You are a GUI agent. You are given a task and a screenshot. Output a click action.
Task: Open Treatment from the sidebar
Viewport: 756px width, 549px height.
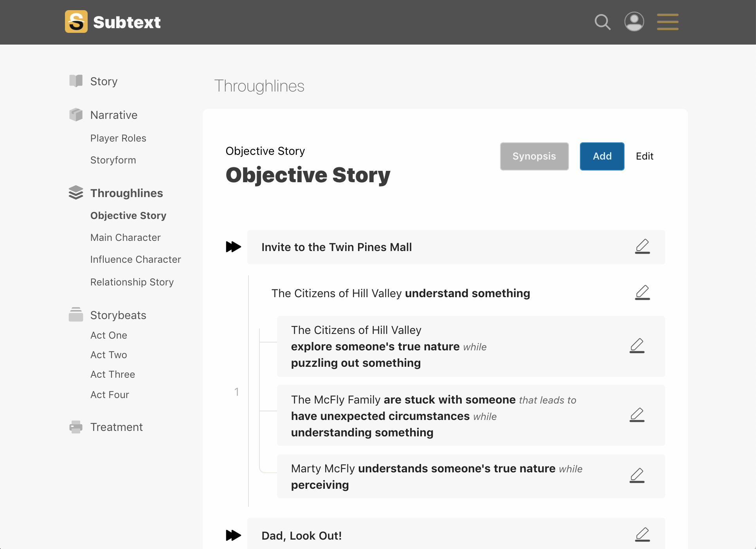click(x=116, y=427)
